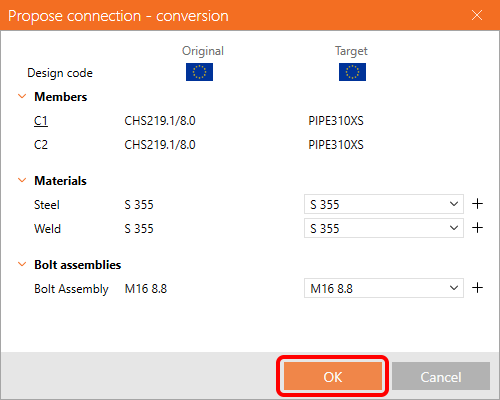This screenshot has height=400, width=500.
Task: Add new weld material with plus icon
Action: pos(477,228)
